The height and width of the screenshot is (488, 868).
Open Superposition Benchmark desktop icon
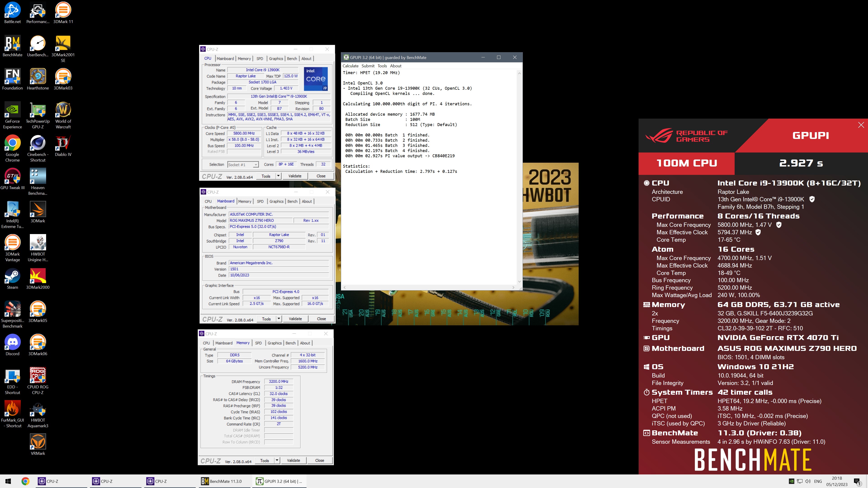(x=12, y=314)
